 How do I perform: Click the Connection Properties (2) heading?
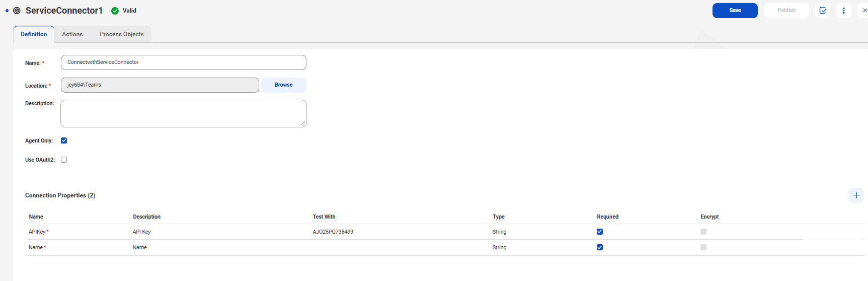point(60,195)
